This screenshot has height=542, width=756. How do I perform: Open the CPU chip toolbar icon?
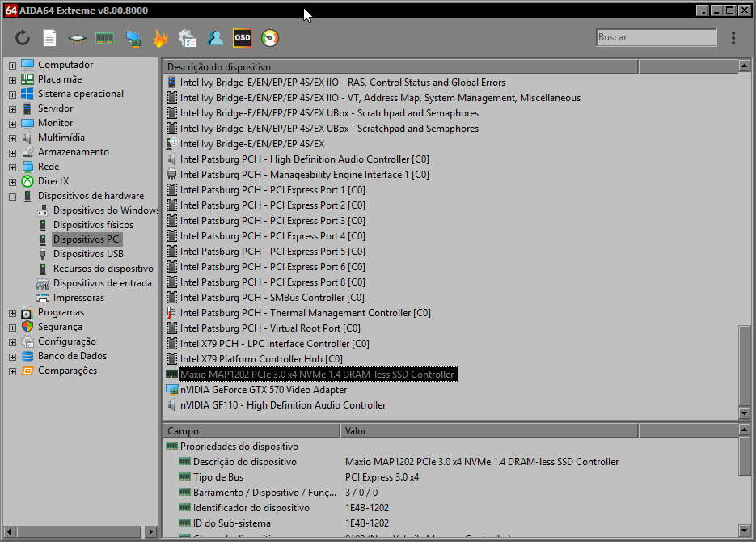(x=77, y=39)
